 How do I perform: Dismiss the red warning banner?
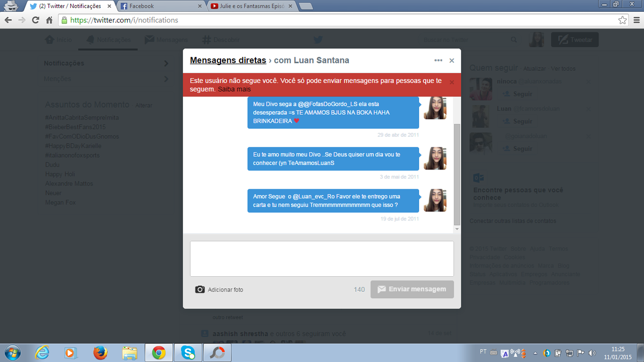(451, 82)
